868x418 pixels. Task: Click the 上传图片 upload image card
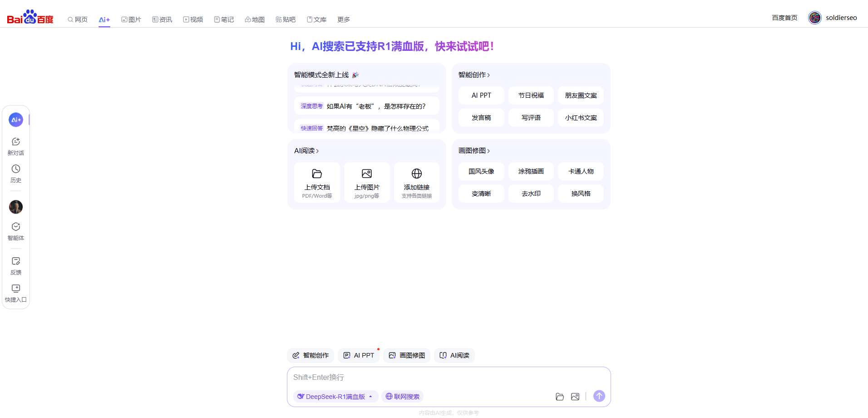coord(367,183)
